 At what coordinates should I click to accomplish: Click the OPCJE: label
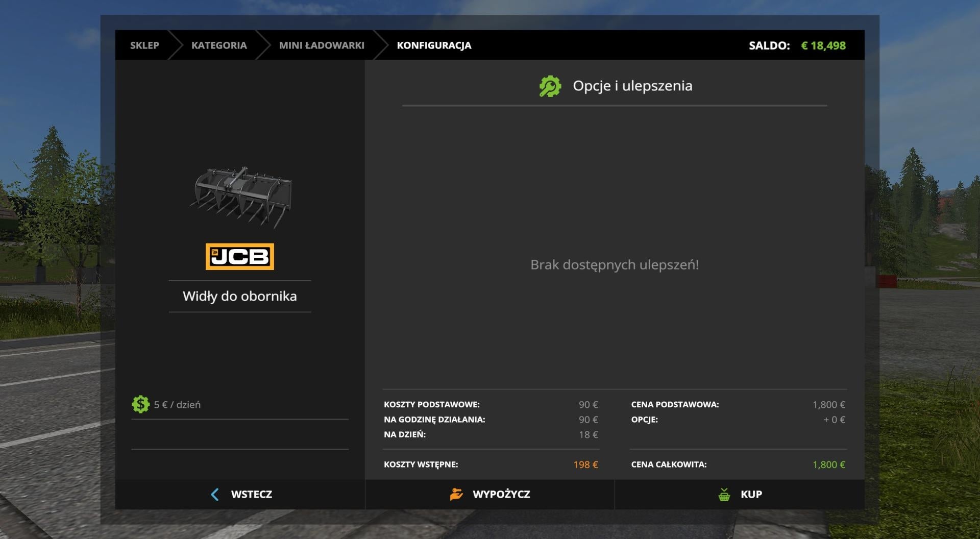pos(644,420)
